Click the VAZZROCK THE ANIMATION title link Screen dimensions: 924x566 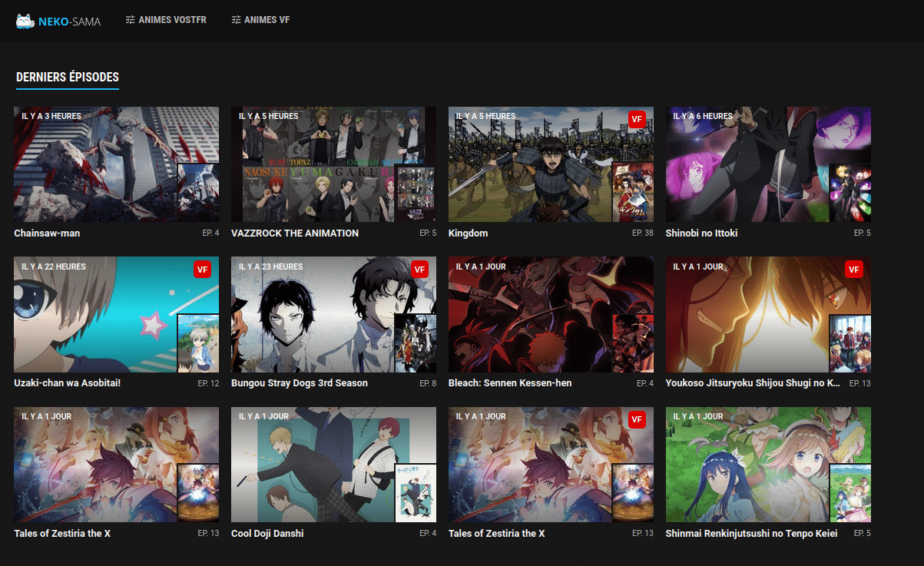pos(295,233)
